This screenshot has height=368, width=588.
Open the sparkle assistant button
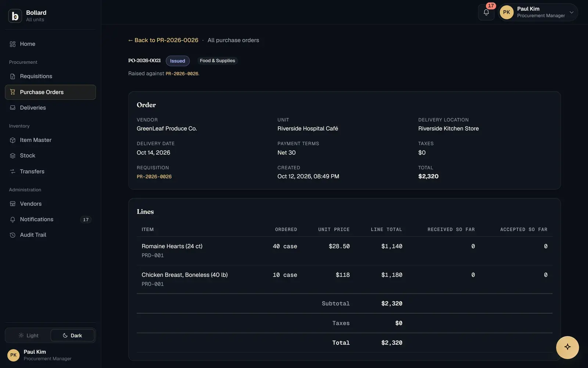[567, 347]
